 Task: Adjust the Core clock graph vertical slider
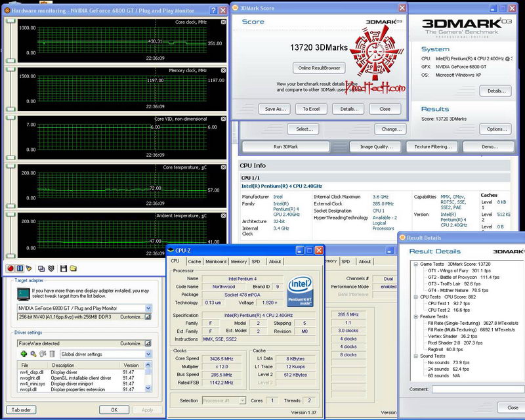coord(11,41)
